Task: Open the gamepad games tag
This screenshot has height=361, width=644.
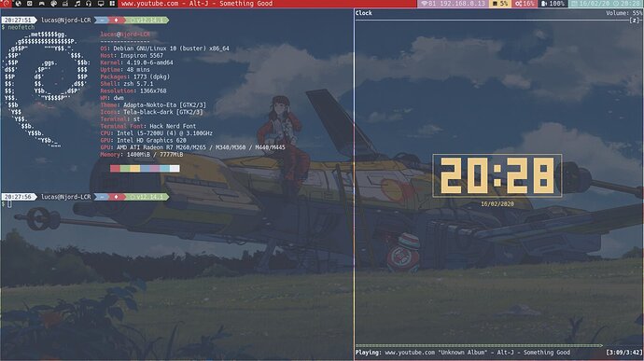Action: (x=41, y=4)
